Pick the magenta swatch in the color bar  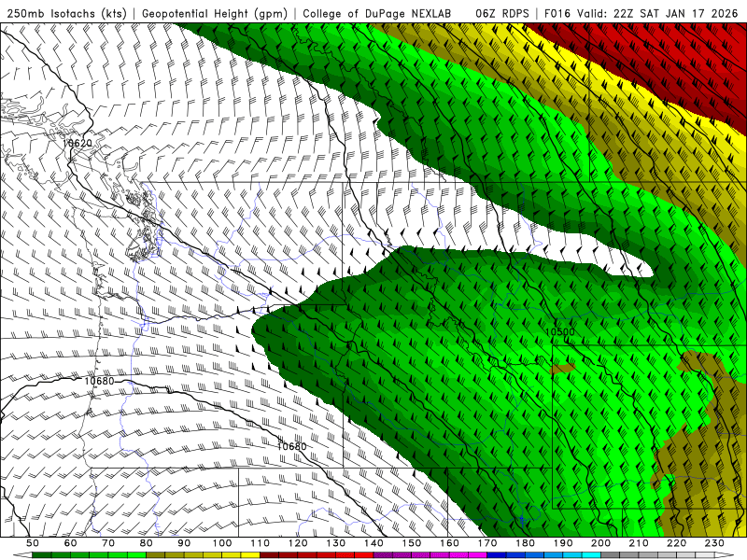(476, 555)
